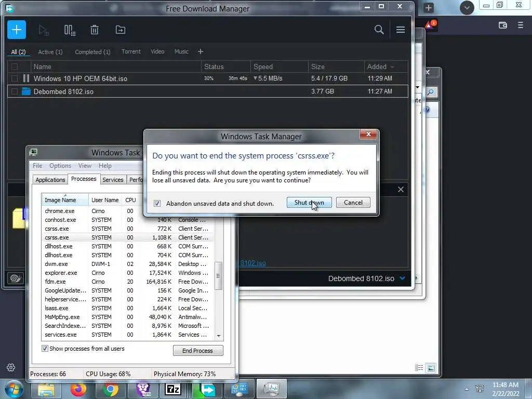The height and width of the screenshot is (399, 532).
Task: Select the fdm.exe process row
Action: click(128, 282)
